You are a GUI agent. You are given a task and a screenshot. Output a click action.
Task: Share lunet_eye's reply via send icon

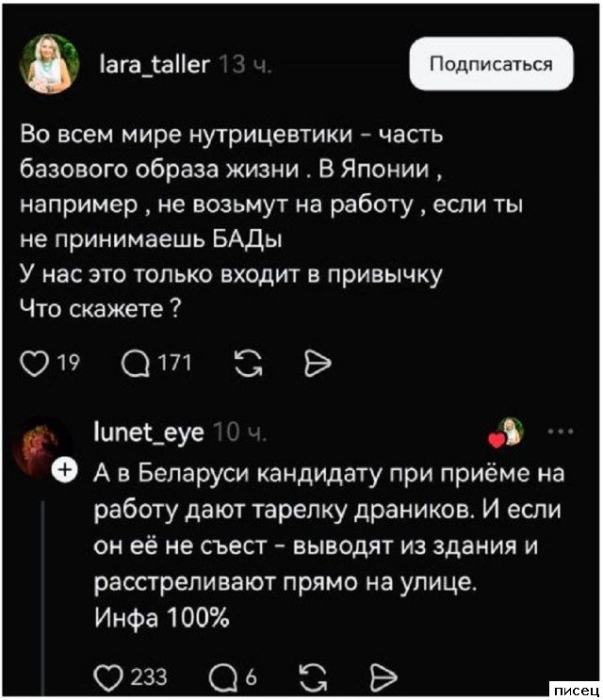380,676
